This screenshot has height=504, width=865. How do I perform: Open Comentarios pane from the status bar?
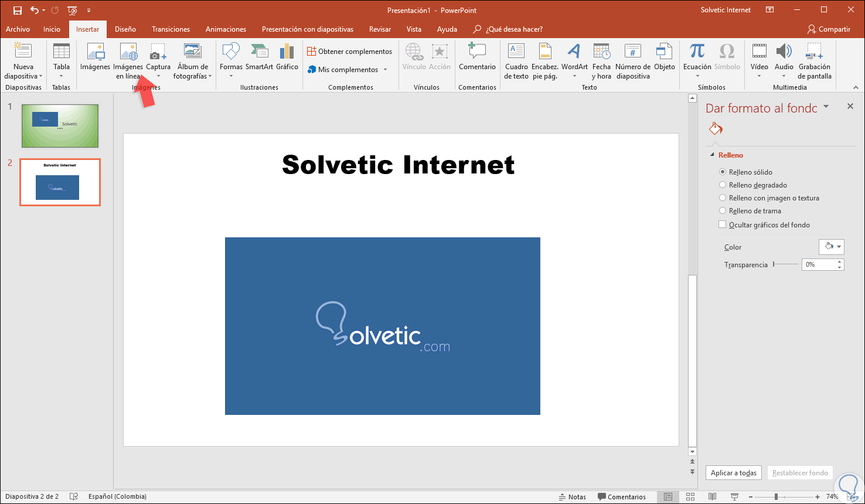pos(622,496)
